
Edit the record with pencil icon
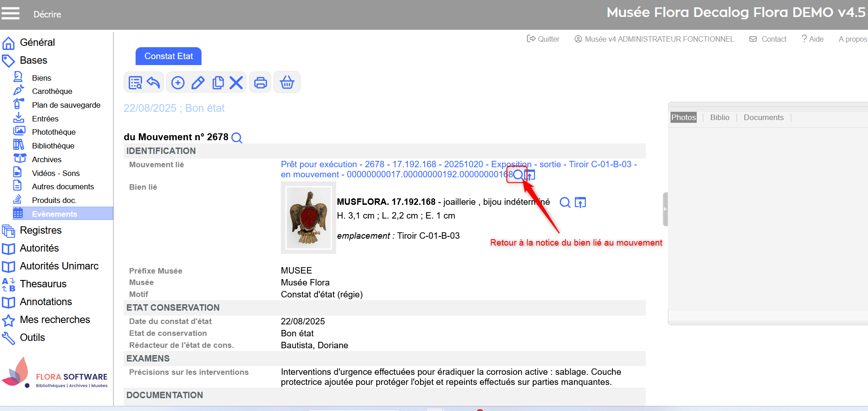198,82
